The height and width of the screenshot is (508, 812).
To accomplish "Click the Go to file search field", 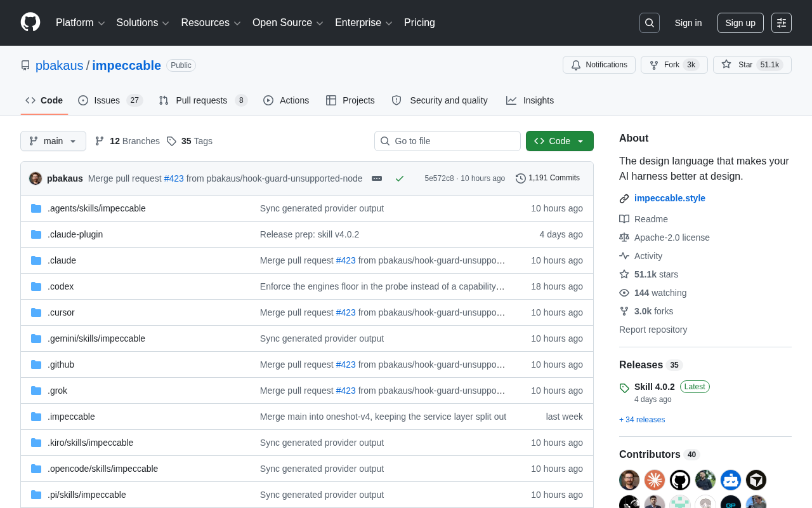I will click(447, 141).
